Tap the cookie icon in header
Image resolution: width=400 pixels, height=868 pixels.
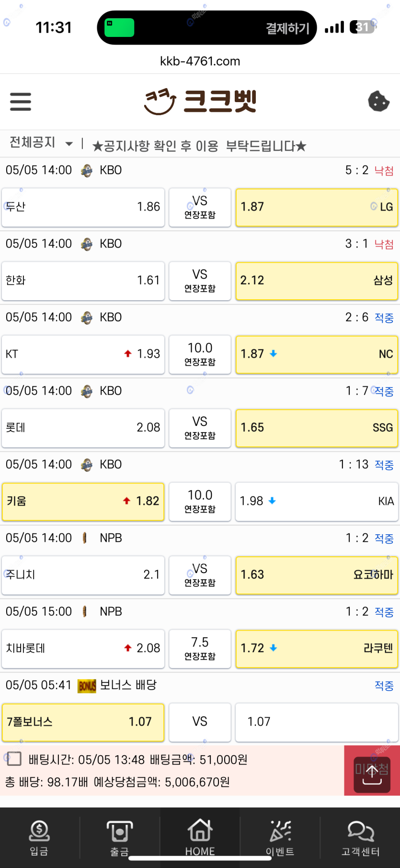[378, 101]
